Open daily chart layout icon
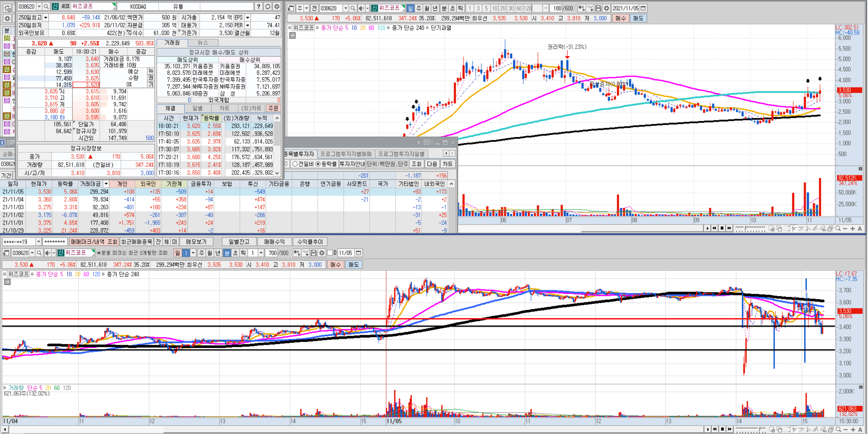 pyautogui.click(x=291, y=8)
